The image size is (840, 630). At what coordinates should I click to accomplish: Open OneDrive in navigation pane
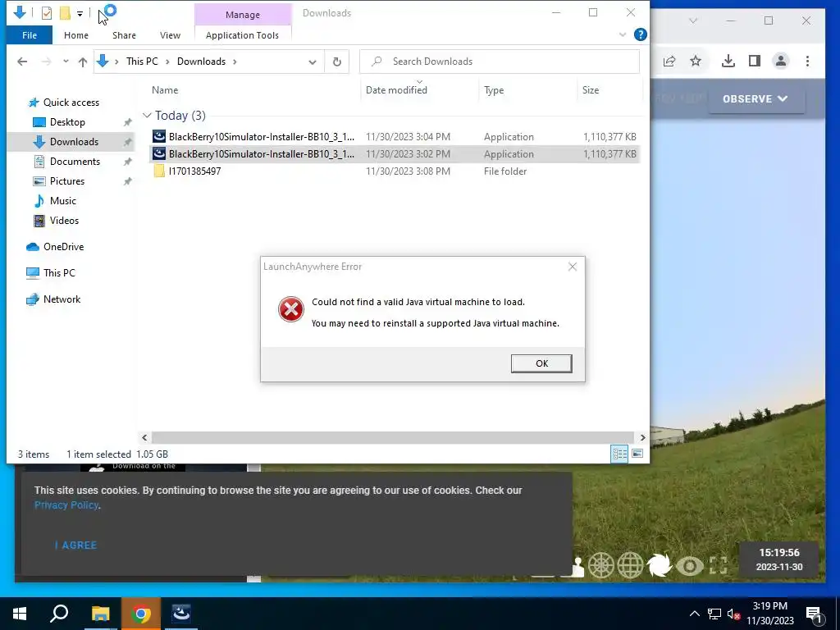tap(63, 247)
